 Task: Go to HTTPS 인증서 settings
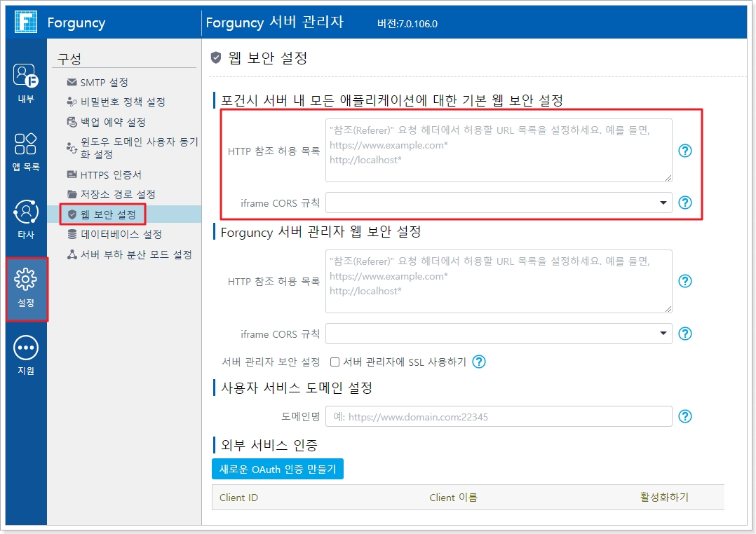point(111,174)
